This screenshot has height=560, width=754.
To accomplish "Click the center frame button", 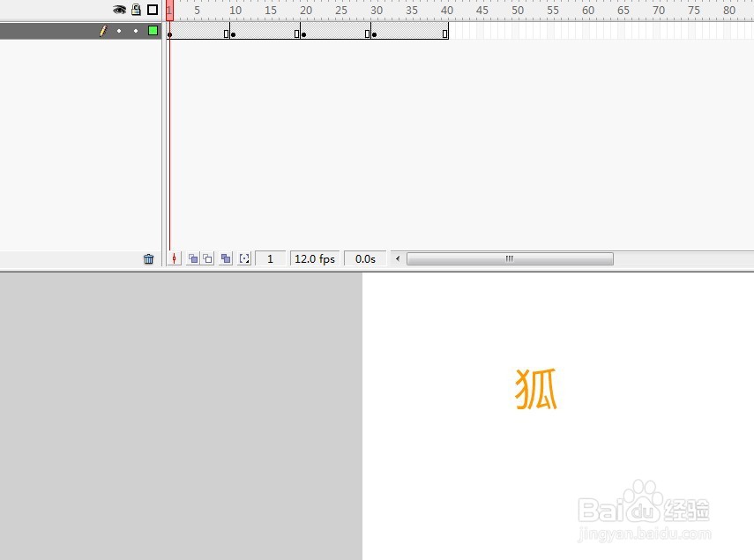I will (x=174, y=258).
